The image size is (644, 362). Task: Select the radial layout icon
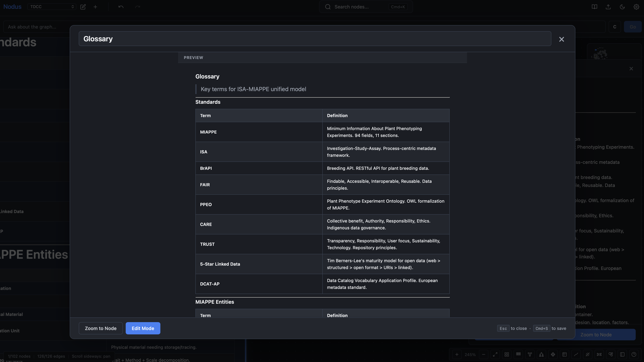tap(553, 354)
